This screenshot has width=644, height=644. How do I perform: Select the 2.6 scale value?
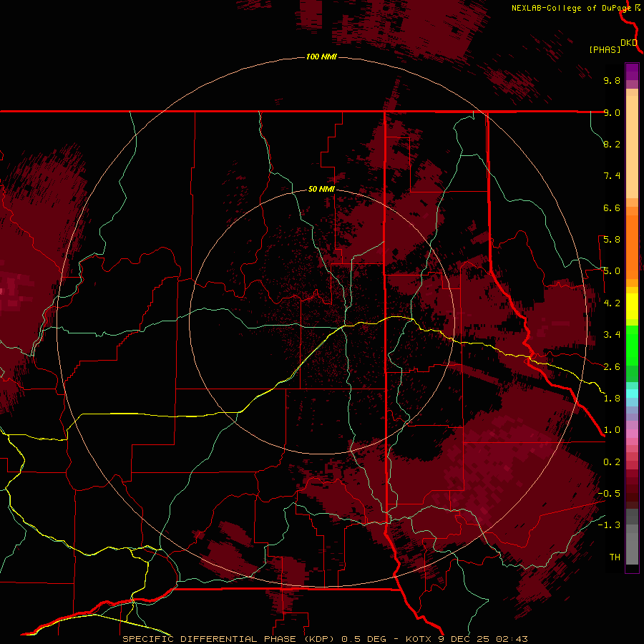pyautogui.click(x=612, y=366)
